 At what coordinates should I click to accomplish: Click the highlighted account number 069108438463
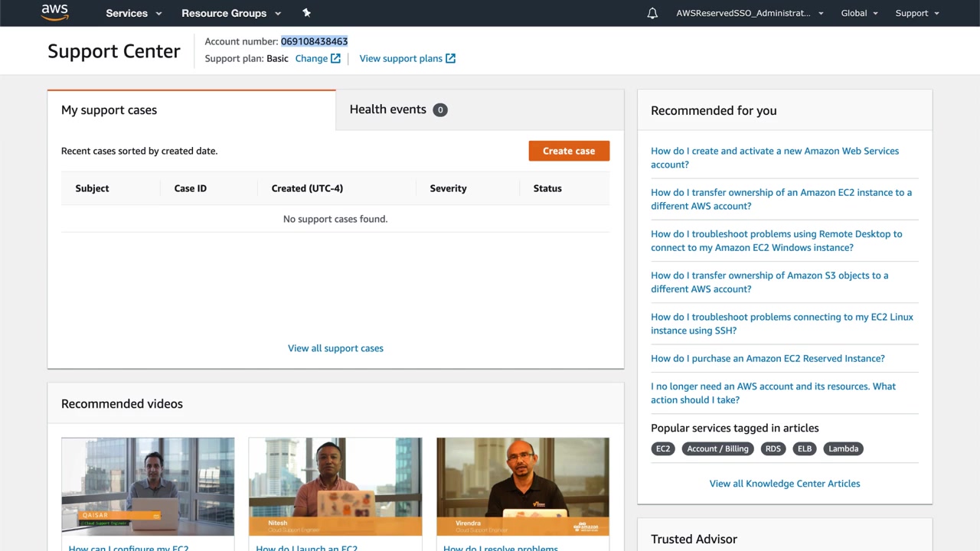pos(314,41)
